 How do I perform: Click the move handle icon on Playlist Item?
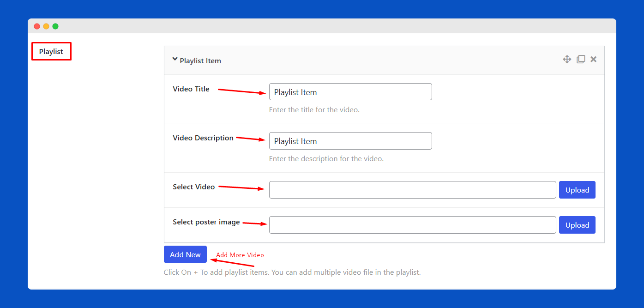567,59
